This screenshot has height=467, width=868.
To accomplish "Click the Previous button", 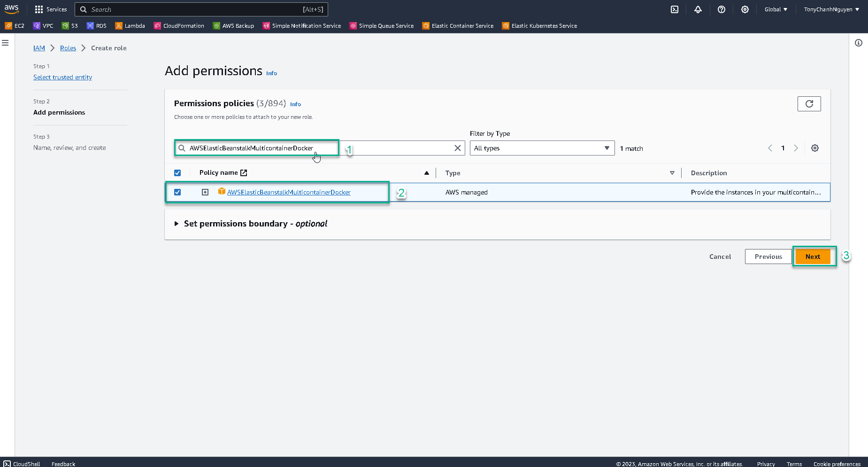I will pyautogui.click(x=768, y=257).
